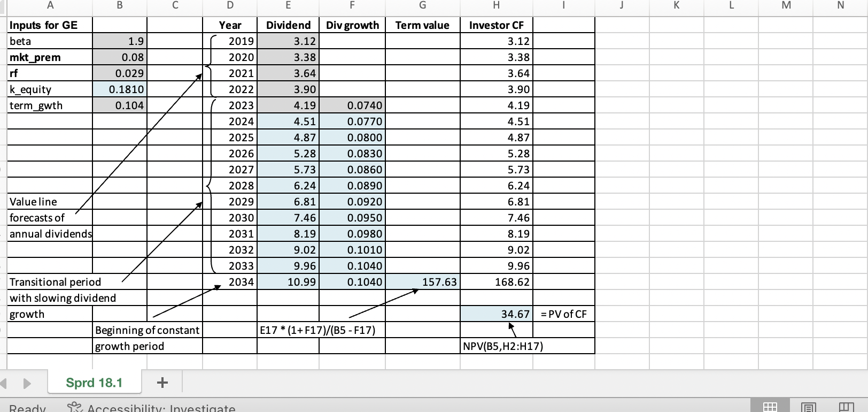Click the "Dividend" heading cell
The width and height of the screenshot is (868, 412).
(288, 25)
